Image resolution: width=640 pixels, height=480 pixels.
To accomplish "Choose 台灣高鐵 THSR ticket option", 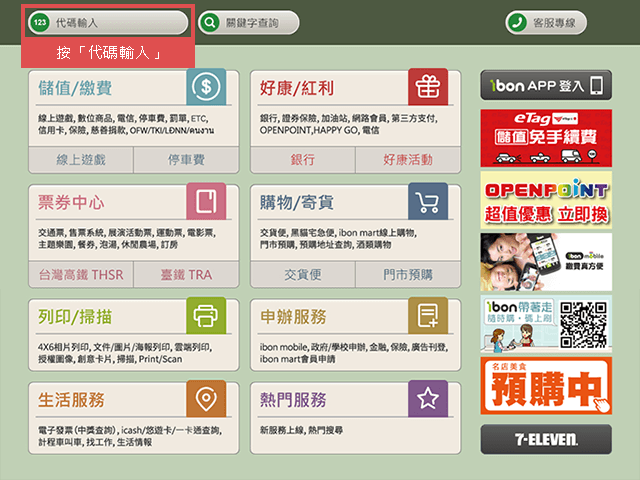I will click(x=81, y=275).
